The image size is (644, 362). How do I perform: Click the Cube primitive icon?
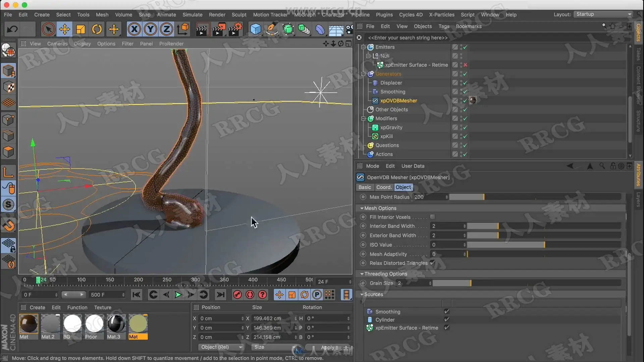point(256,29)
